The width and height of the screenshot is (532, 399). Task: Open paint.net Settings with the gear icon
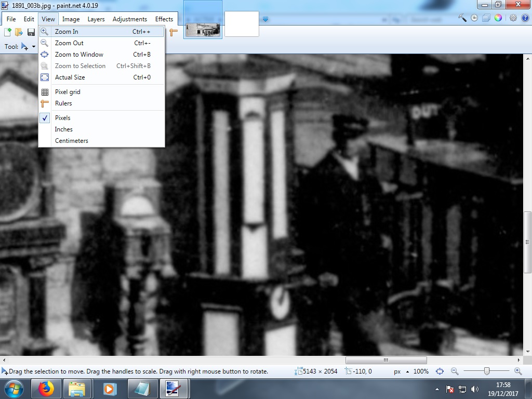click(x=513, y=17)
